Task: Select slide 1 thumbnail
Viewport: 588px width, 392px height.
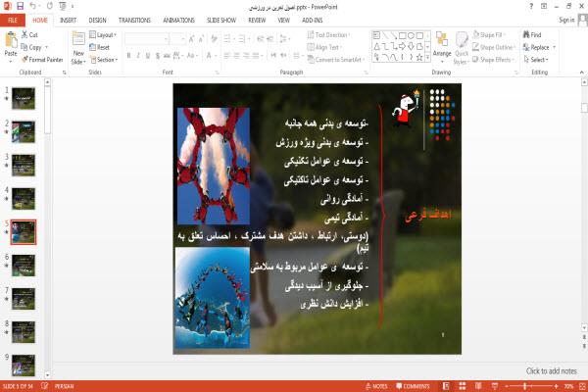Action: pyautogui.click(x=24, y=98)
